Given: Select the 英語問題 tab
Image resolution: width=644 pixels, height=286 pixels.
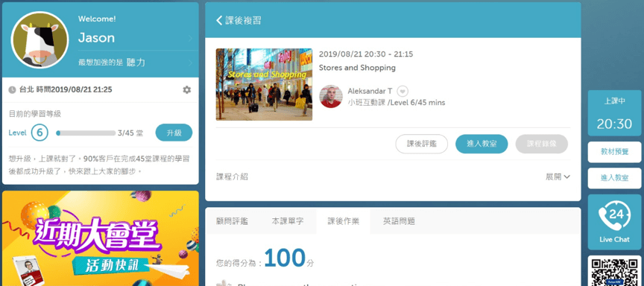Looking at the screenshot, I should click(x=399, y=221).
